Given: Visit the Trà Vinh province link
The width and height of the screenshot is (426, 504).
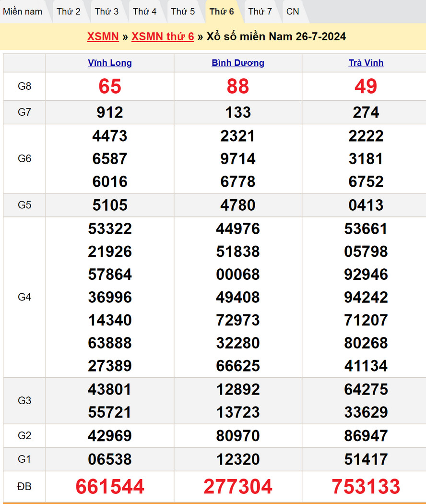Looking at the screenshot, I should tap(366, 63).
